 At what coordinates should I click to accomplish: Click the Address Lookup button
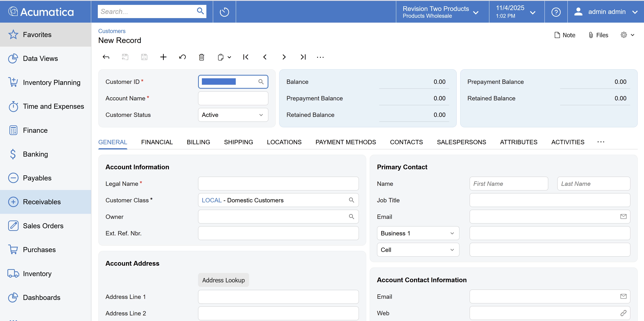click(223, 280)
